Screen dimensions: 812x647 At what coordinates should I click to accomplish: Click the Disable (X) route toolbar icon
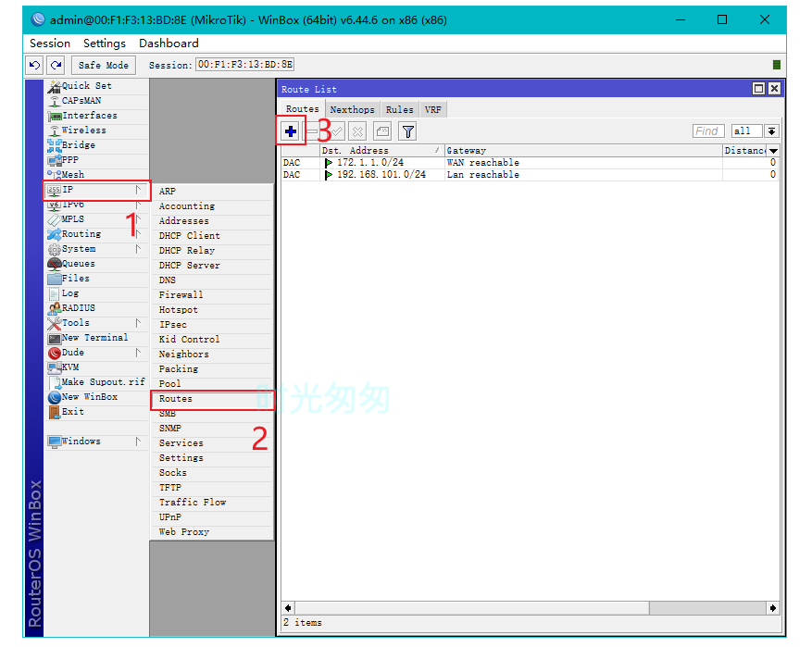tap(357, 131)
